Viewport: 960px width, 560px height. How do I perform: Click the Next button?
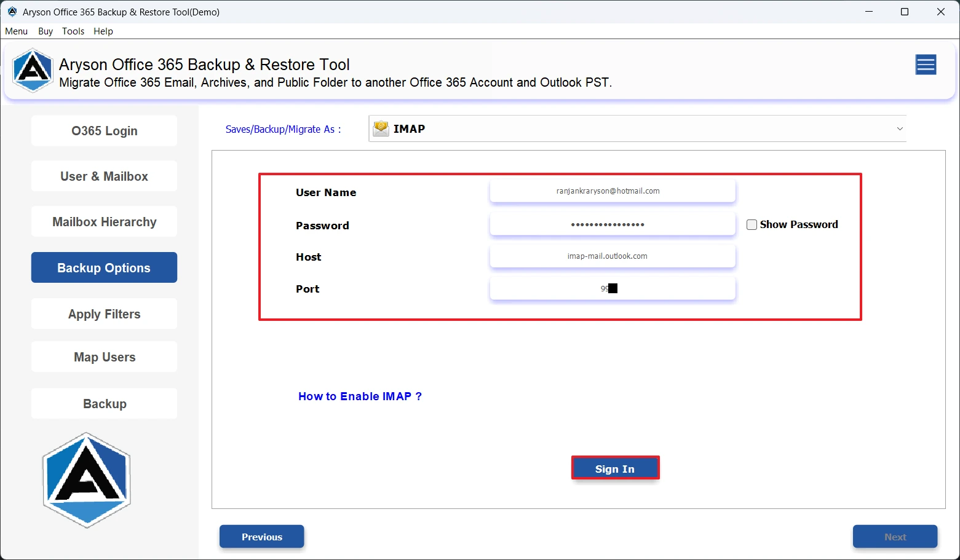coord(895,537)
